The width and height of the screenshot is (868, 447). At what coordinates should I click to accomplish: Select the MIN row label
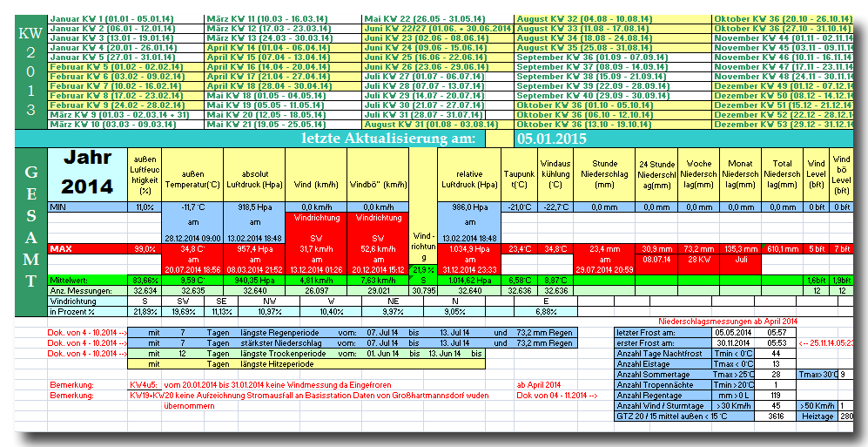[x=87, y=207]
